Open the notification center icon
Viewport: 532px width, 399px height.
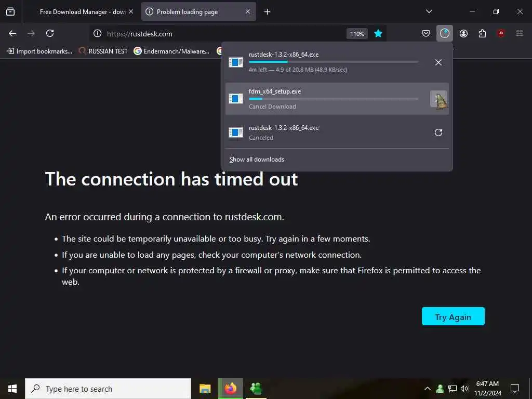(x=515, y=389)
